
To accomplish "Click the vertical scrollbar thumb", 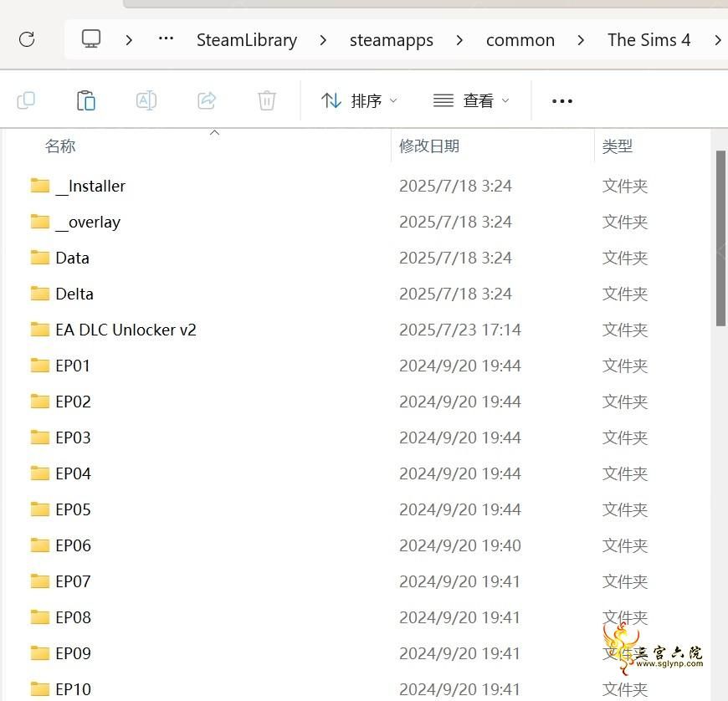I will (721, 238).
